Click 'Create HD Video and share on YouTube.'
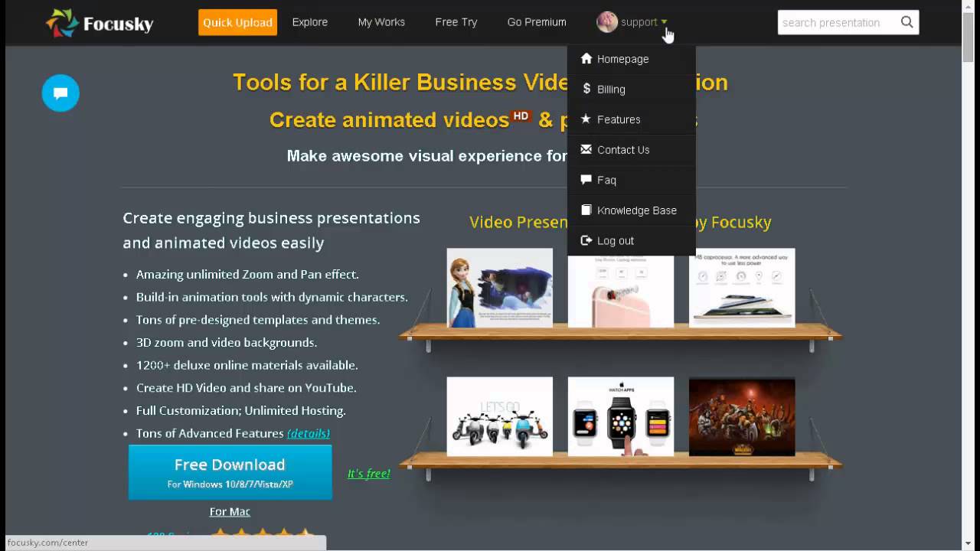Screen dimensions: 980x551 tap(246, 388)
